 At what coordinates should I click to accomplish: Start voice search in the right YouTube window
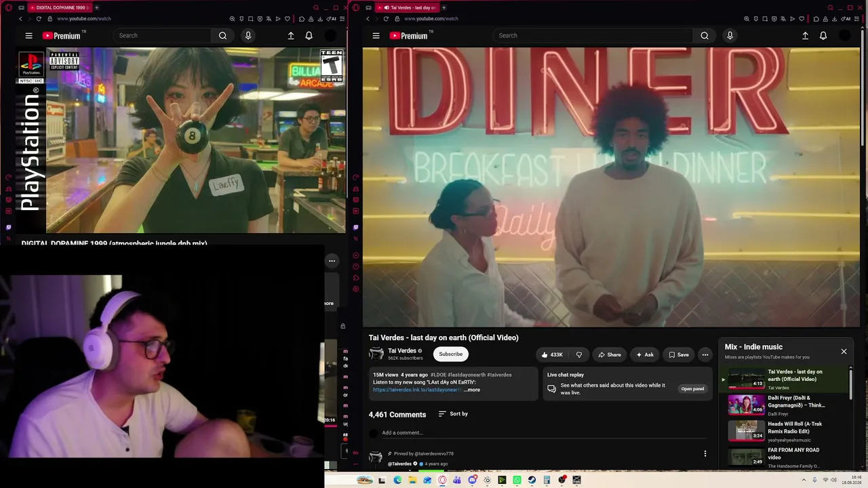tap(730, 36)
